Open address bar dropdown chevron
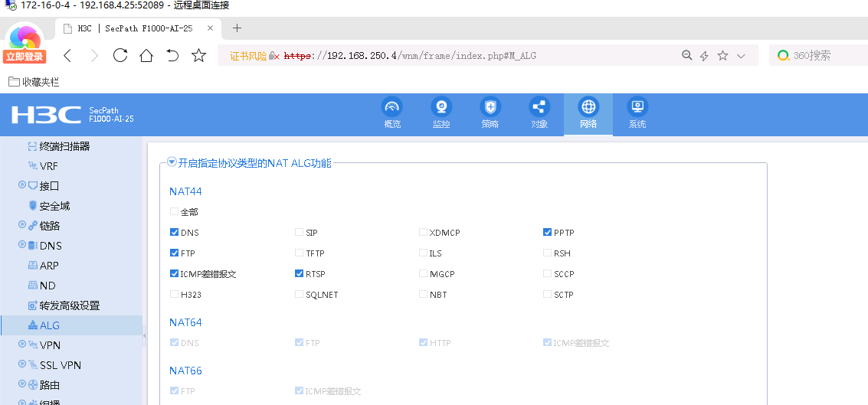The image size is (868, 405). (x=742, y=56)
